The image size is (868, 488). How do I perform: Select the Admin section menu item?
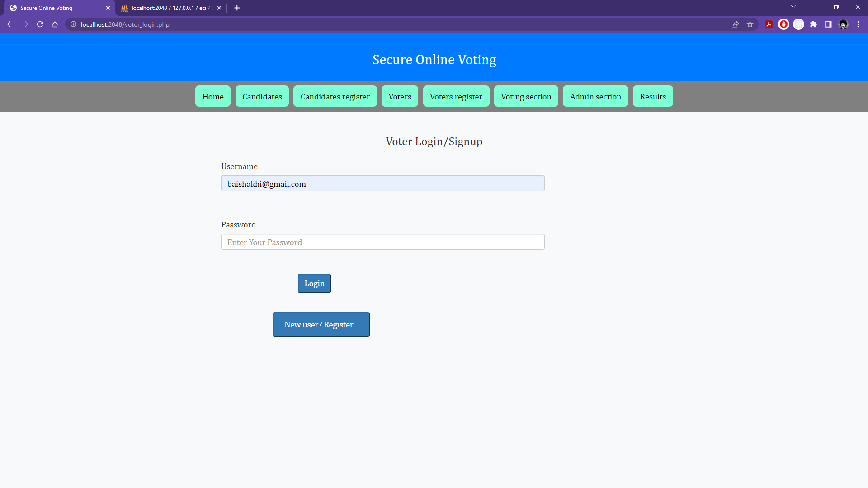coord(595,96)
